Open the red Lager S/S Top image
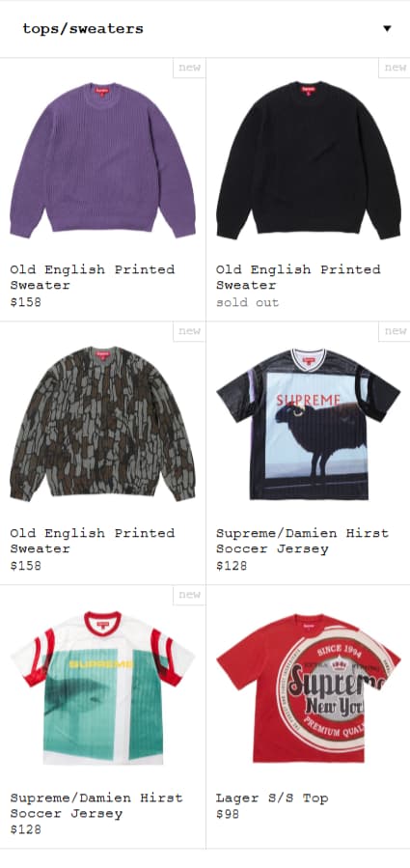410x868 pixels. 308,687
